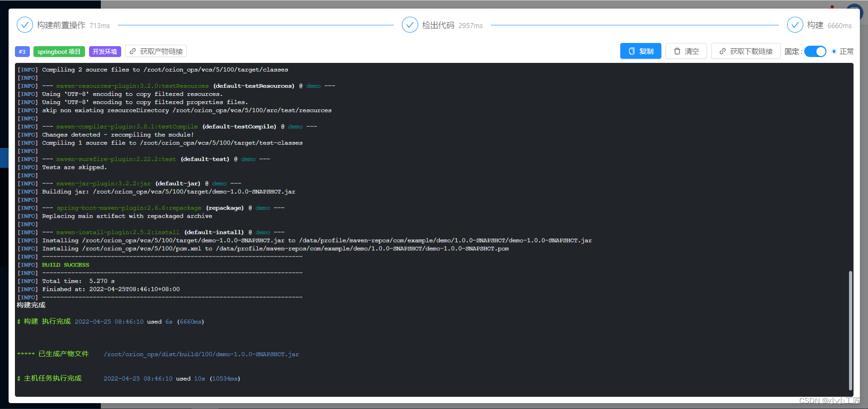
Task: Click the 获取下载链接 download link button
Action: click(745, 51)
